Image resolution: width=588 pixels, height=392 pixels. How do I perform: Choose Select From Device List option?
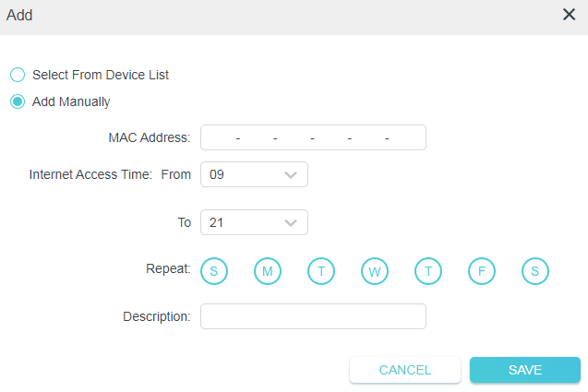pos(18,75)
